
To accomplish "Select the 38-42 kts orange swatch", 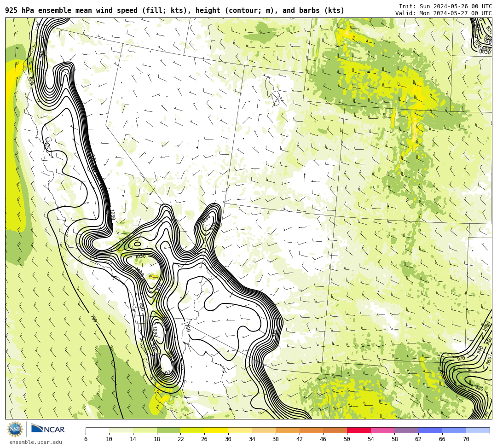I will pyautogui.click(x=288, y=430).
